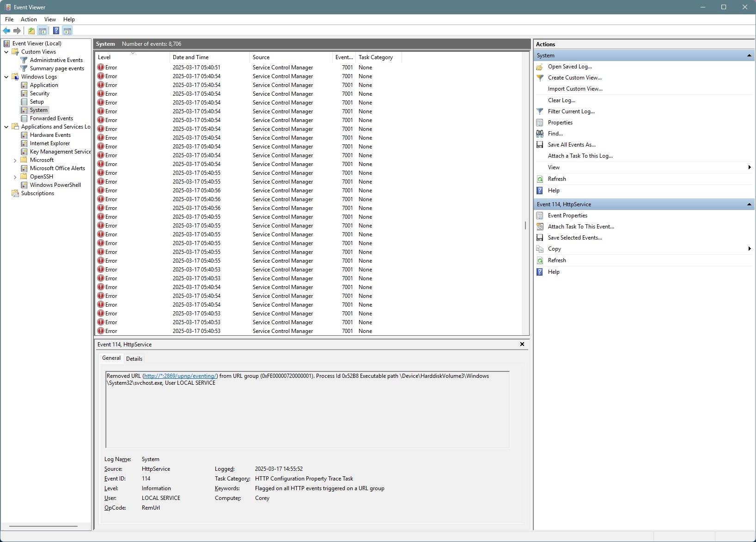
Task: Select Security log in tree
Action: [40, 93]
